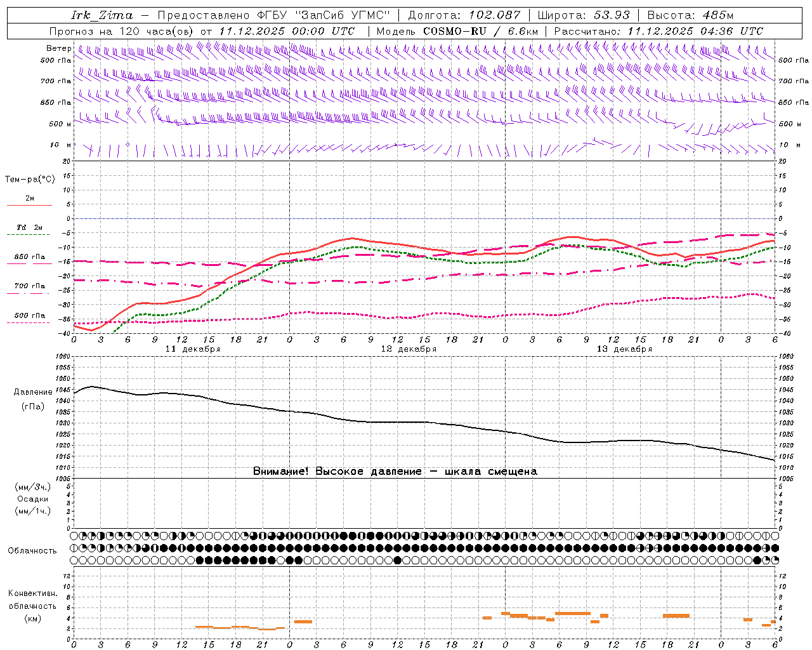
Task: Click the '13 декабря' date label
Action: (x=624, y=349)
